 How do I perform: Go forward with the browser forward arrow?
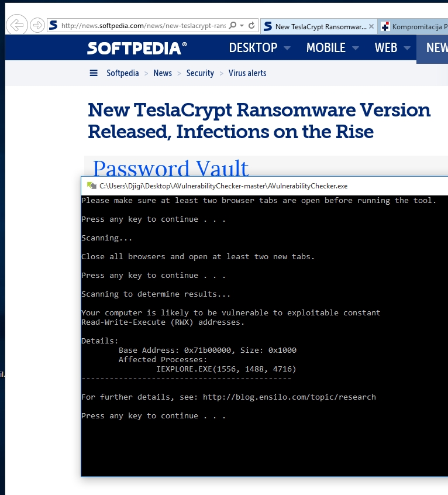click(37, 25)
